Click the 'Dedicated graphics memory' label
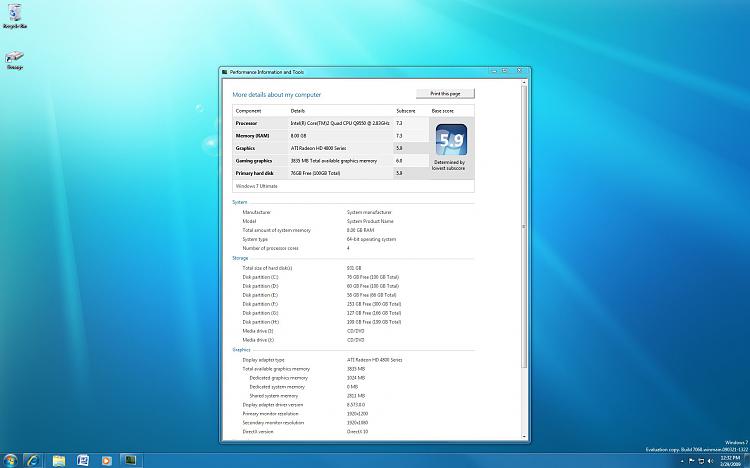This screenshot has height=468, width=750. [x=278, y=378]
